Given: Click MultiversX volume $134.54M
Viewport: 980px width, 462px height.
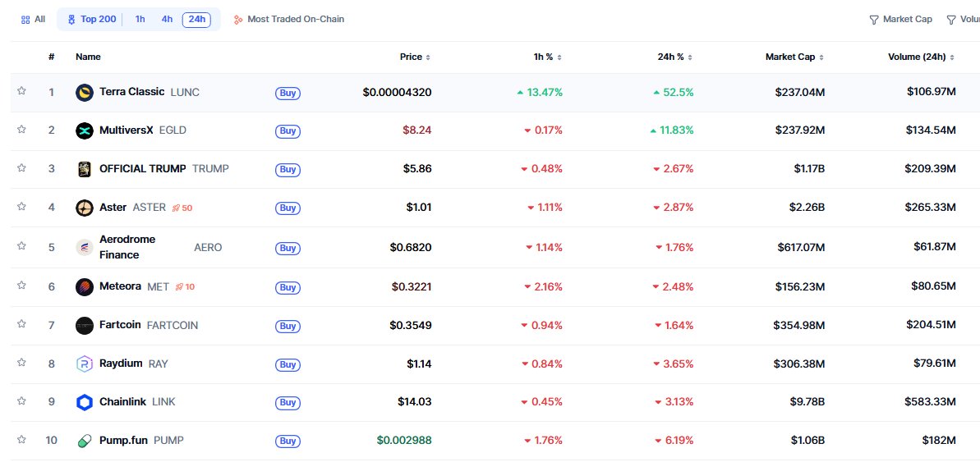Looking at the screenshot, I should click(931, 130).
